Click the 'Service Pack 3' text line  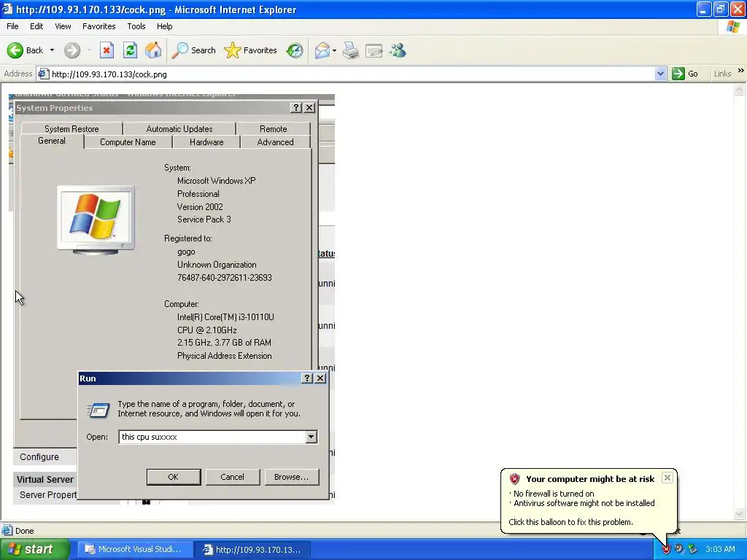tap(204, 219)
